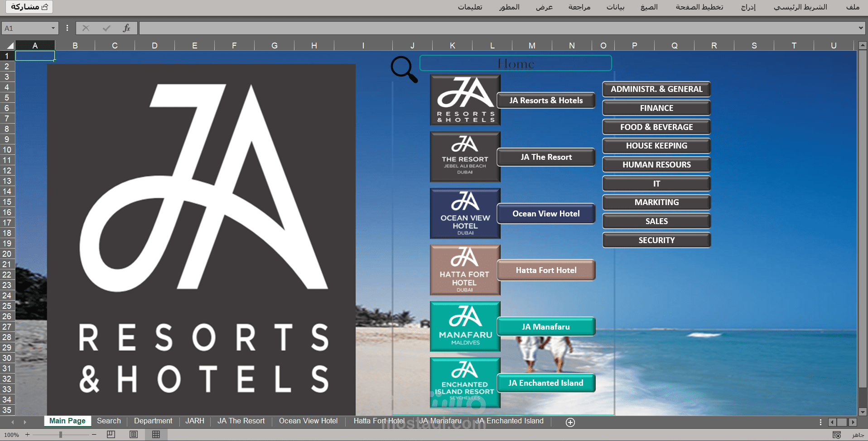Click the Home title text box
This screenshot has height=441, width=868.
[516, 63]
